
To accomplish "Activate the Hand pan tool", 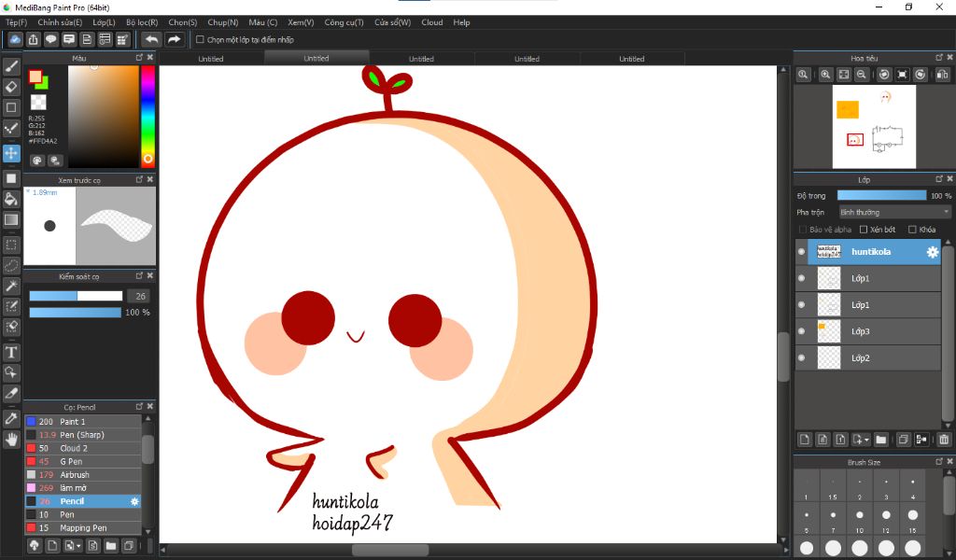I will point(11,439).
